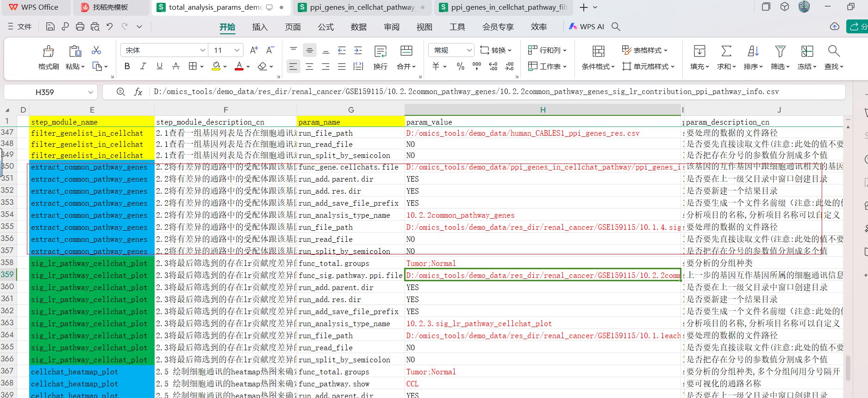Screen dimensions: 868x398
Task: Click the Sum (求和) sigma icon
Action: pos(726,51)
